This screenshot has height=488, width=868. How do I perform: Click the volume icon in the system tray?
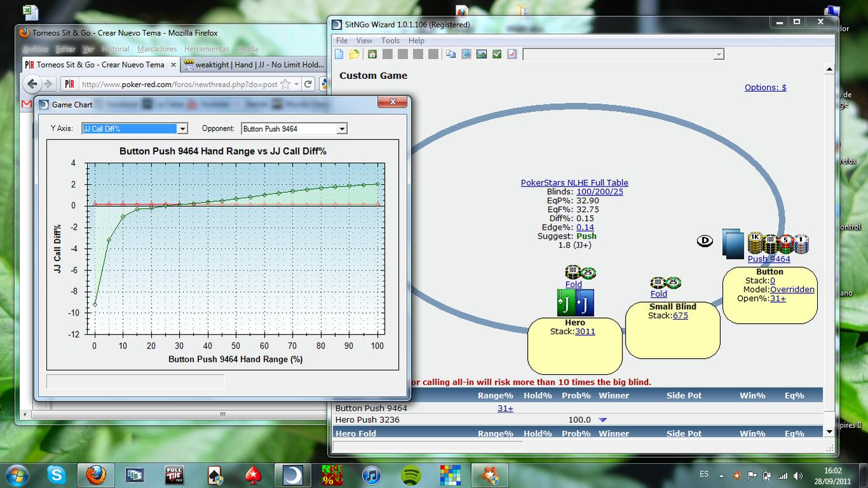[797, 475]
